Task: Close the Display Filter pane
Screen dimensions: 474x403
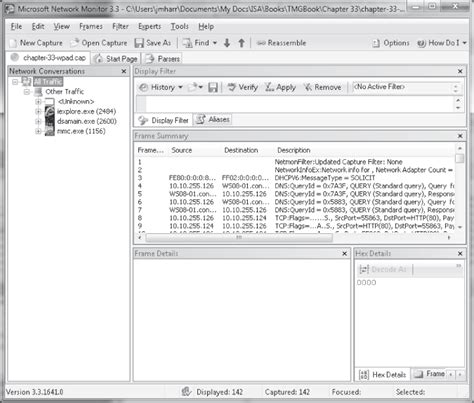Action: pos(460,71)
